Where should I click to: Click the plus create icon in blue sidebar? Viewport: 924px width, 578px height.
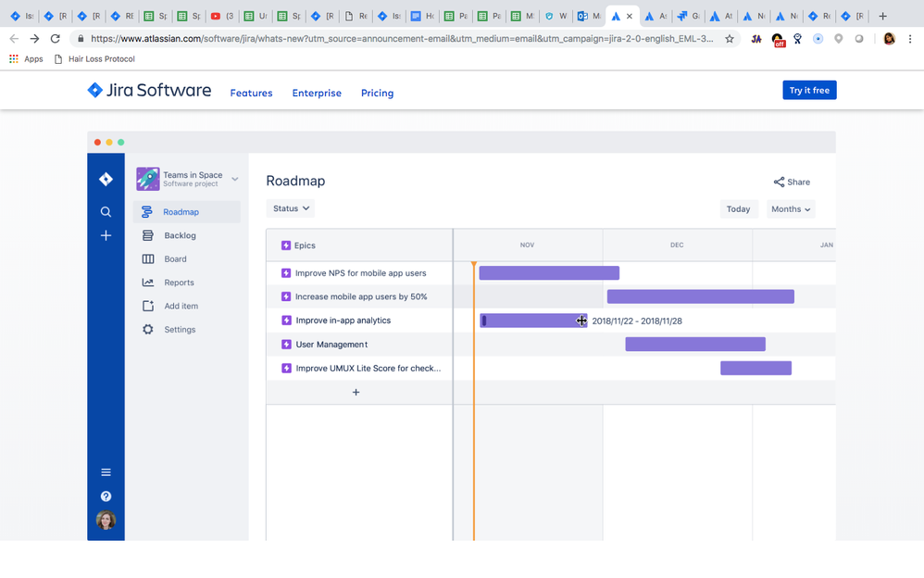[x=106, y=236]
